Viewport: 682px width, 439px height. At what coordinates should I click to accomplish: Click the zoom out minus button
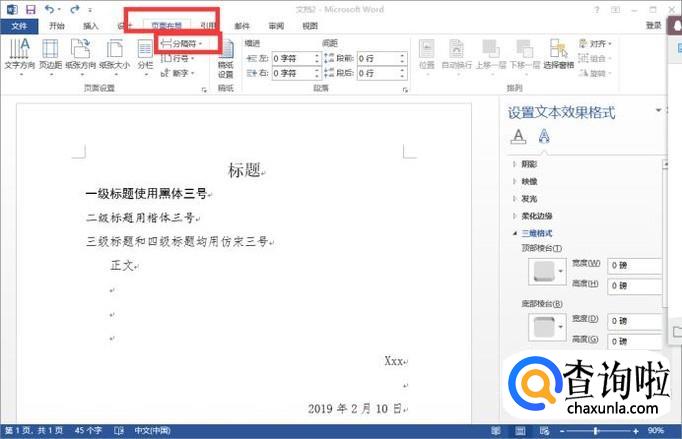[562, 431]
